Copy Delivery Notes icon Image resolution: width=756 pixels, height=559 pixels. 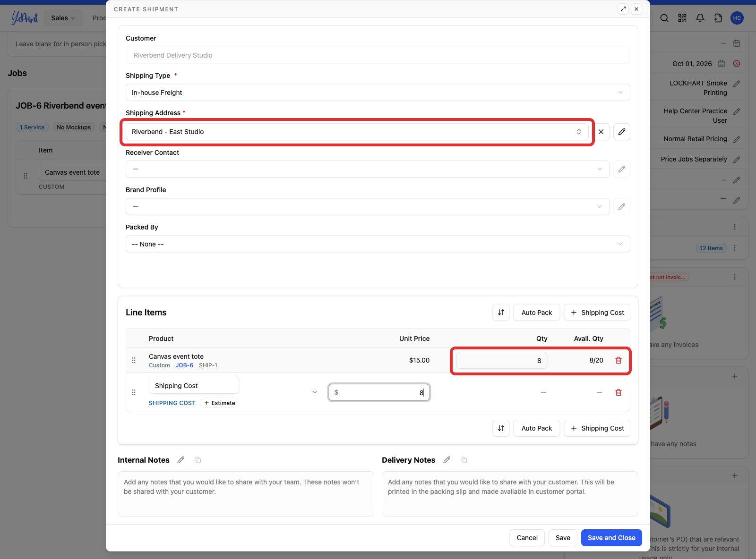coord(464,460)
